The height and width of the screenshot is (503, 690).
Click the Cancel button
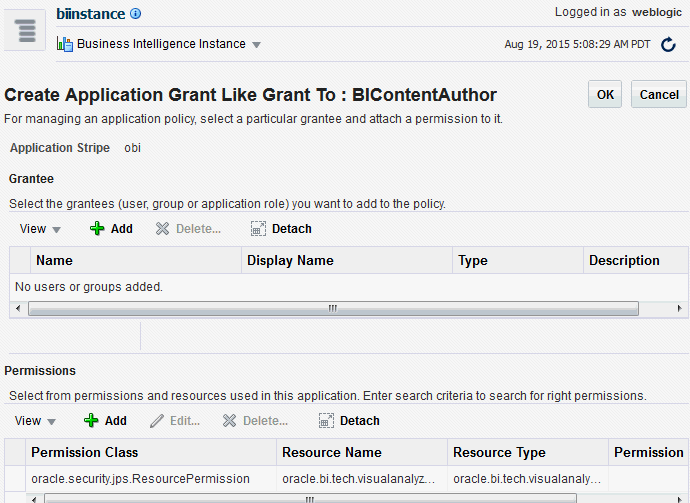click(659, 94)
